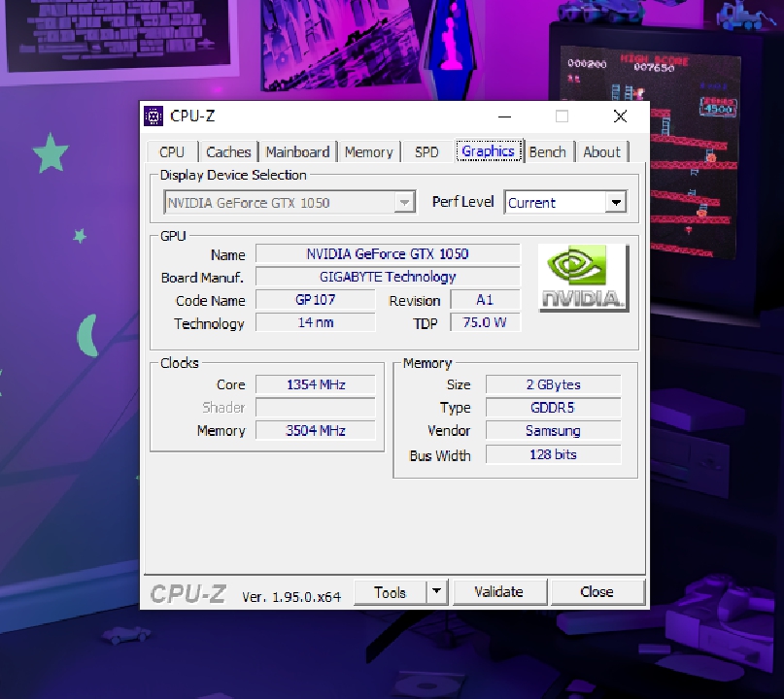Open the Perf Level dropdown
This screenshot has width=784, height=699.
tap(615, 203)
